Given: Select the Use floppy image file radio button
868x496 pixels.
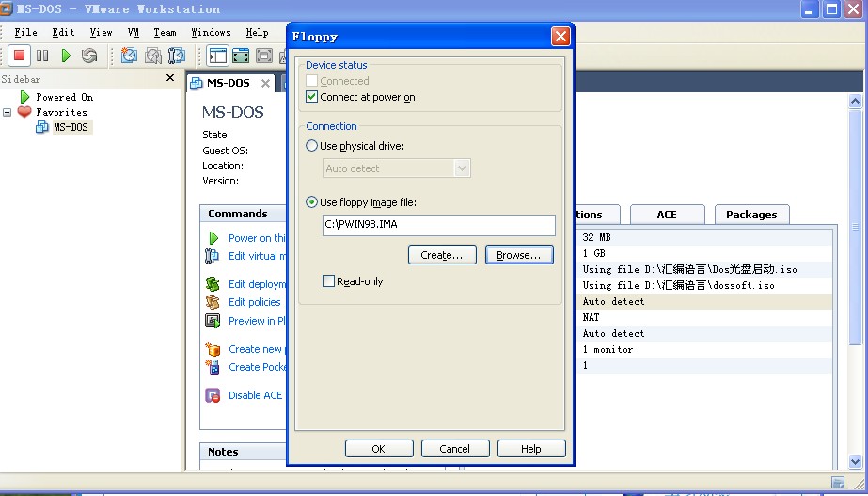Looking at the screenshot, I should 311,202.
